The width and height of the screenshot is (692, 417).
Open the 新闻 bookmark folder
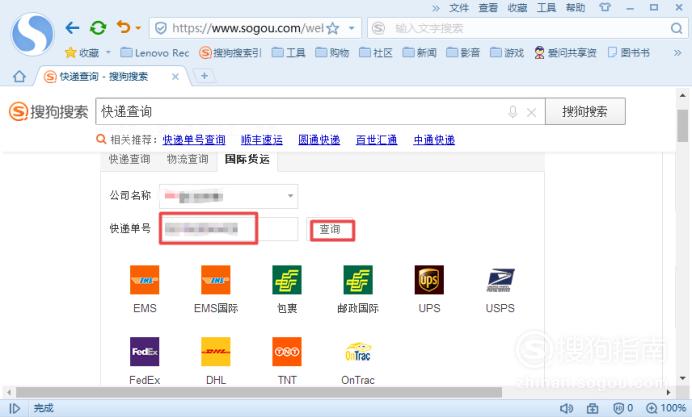coord(419,53)
